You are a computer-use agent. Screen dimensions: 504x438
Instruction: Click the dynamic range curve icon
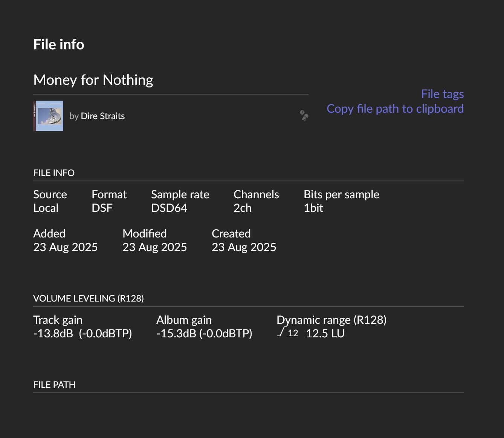(282, 332)
